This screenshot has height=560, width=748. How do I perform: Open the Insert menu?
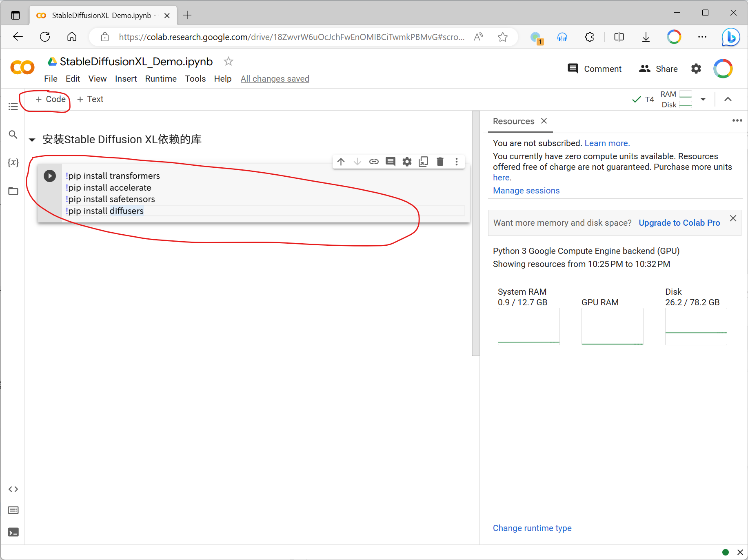[x=126, y=79]
